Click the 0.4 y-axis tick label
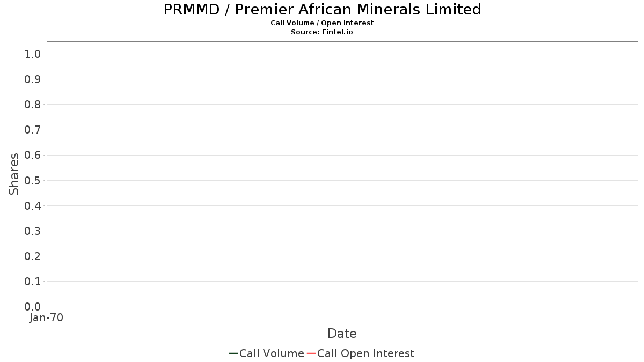 tap(33, 206)
